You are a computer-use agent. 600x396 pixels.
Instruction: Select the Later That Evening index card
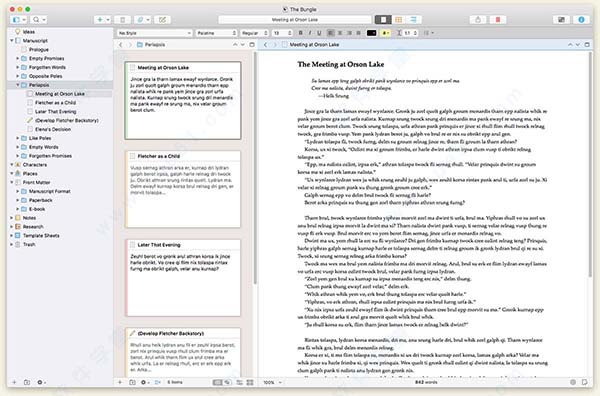[184, 278]
